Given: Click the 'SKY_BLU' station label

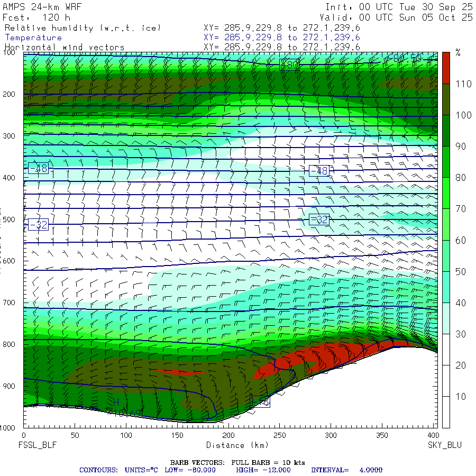Looking at the screenshot, I should 445,445.
